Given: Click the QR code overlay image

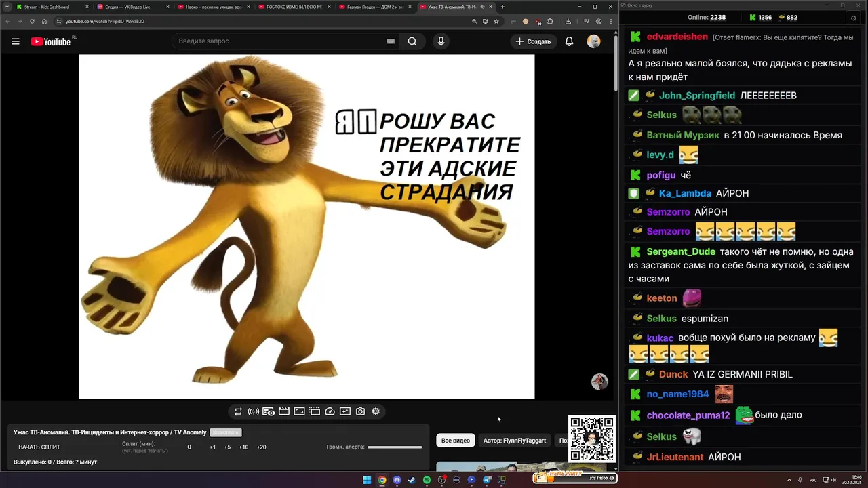Looking at the screenshot, I should [591, 439].
